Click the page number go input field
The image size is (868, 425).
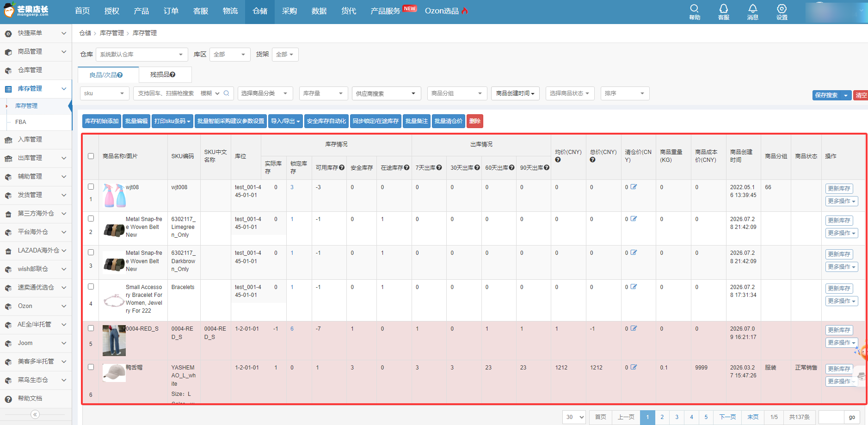coord(831,417)
